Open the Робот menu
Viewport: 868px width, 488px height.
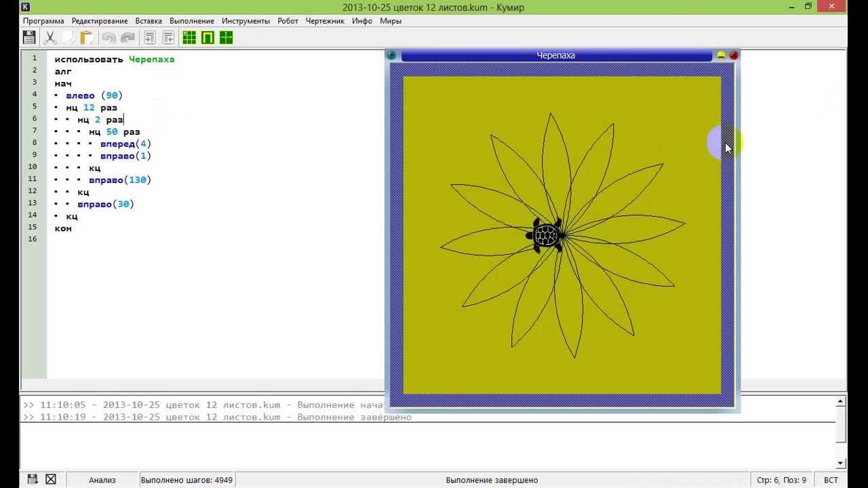click(x=288, y=21)
